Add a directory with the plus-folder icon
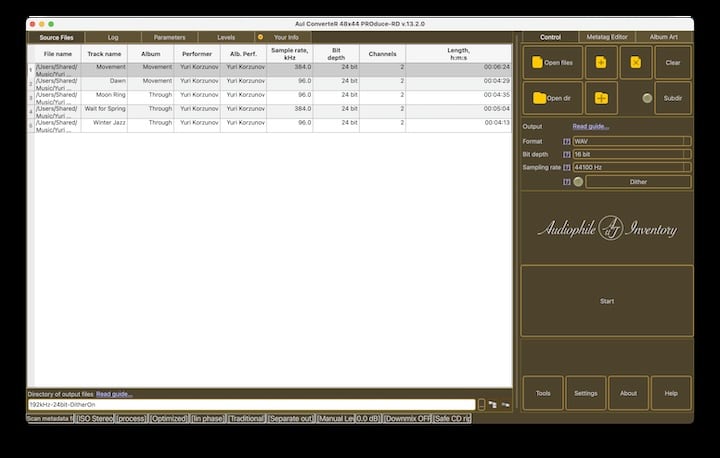 pyautogui.click(x=601, y=98)
